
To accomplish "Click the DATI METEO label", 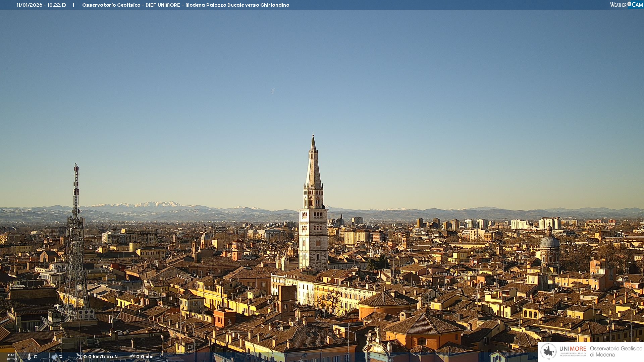I will (12, 357).
